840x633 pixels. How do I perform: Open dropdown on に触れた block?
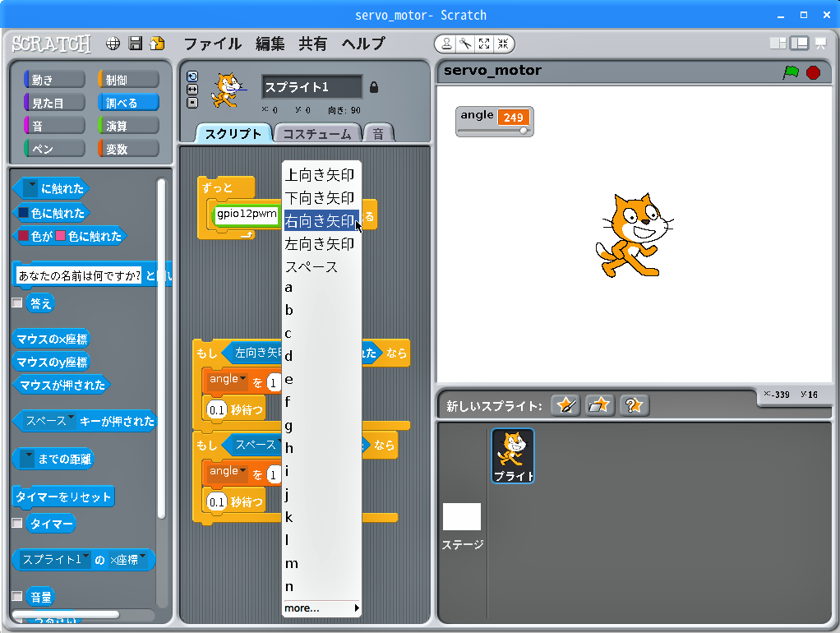coord(31,187)
